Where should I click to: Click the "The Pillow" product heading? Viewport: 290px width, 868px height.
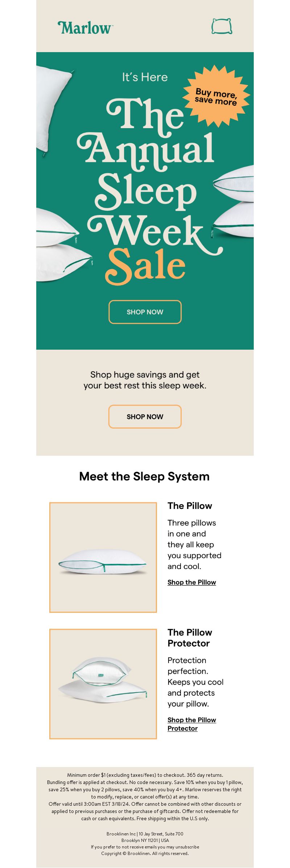click(x=190, y=506)
